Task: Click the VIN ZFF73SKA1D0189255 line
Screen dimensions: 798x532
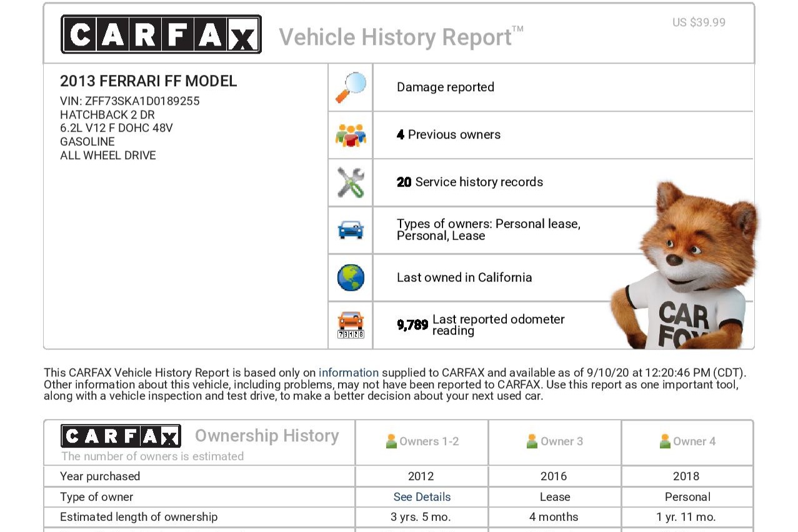Action: pyautogui.click(x=130, y=101)
